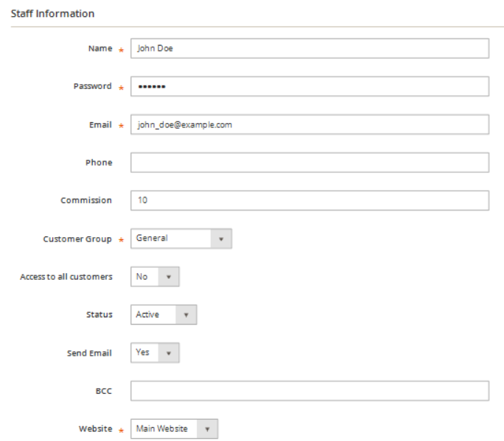Select the Email input box
The image size is (504, 441).
(309, 124)
